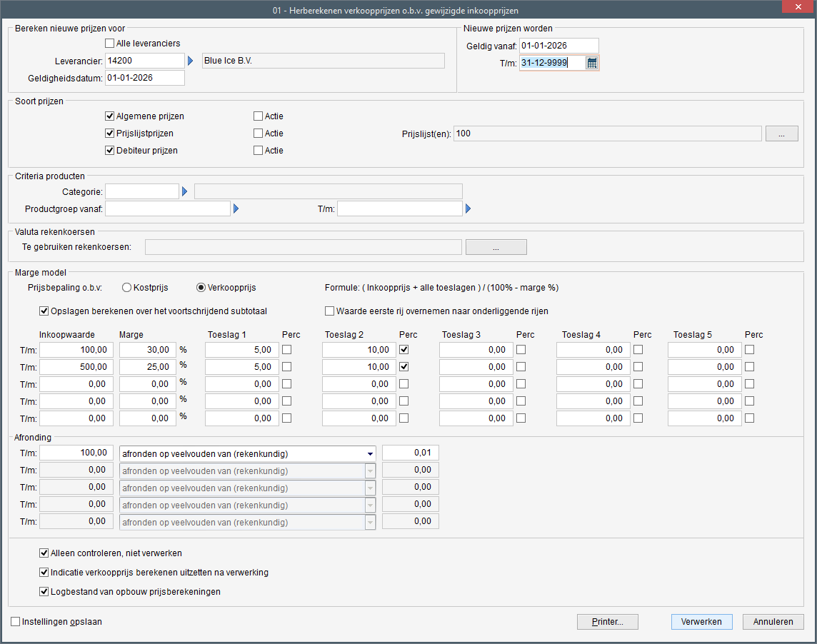The height and width of the screenshot is (644, 817).
Task: Select the Verkoopprijs radio button
Action: pyautogui.click(x=201, y=288)
